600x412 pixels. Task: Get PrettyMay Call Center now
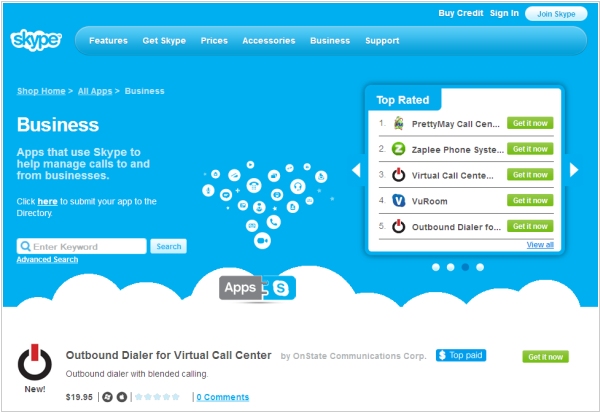click(530, 123)
